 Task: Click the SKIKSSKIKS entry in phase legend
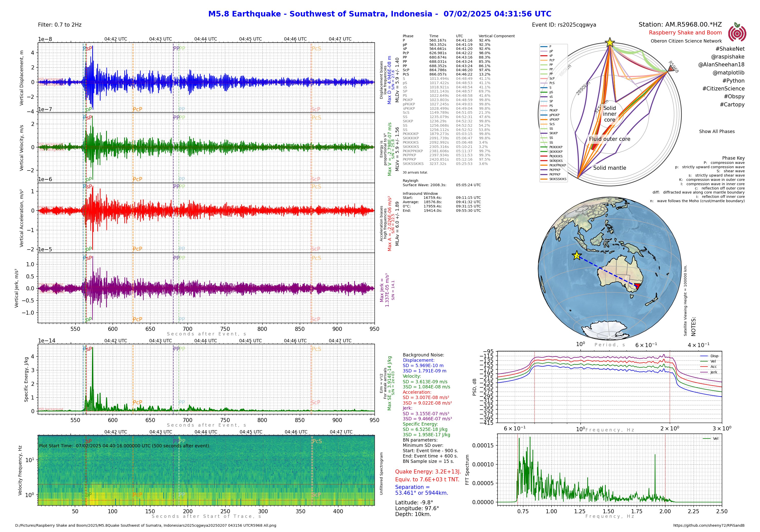point(558,179)
